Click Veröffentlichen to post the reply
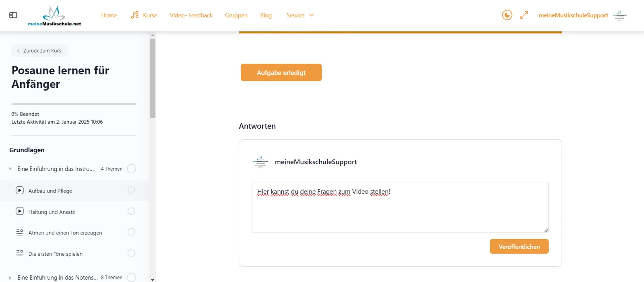Image resolution: width=644 pixels, height=282 pixels. 519,247
